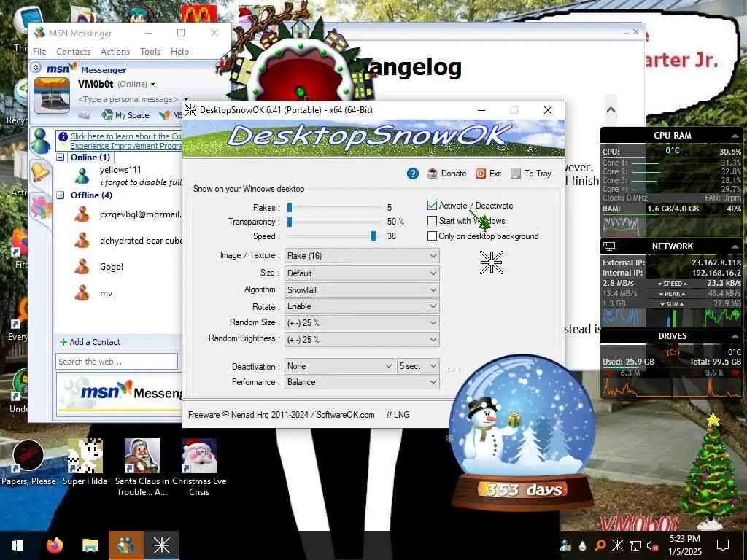Click the VM0b0t display picture in Messenger
This screenshot has width=747, height=560.
pyautogui.click(x=52, y=96)
